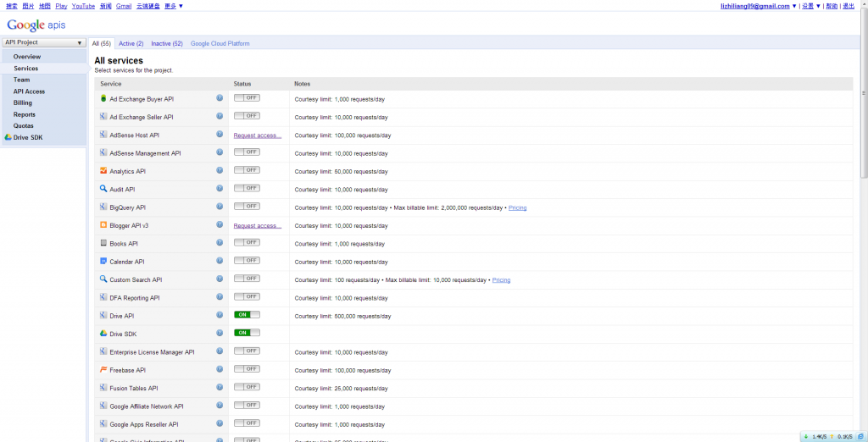Click the Freebase API service icon
The image size is (868, 442).
click(103, 369)
